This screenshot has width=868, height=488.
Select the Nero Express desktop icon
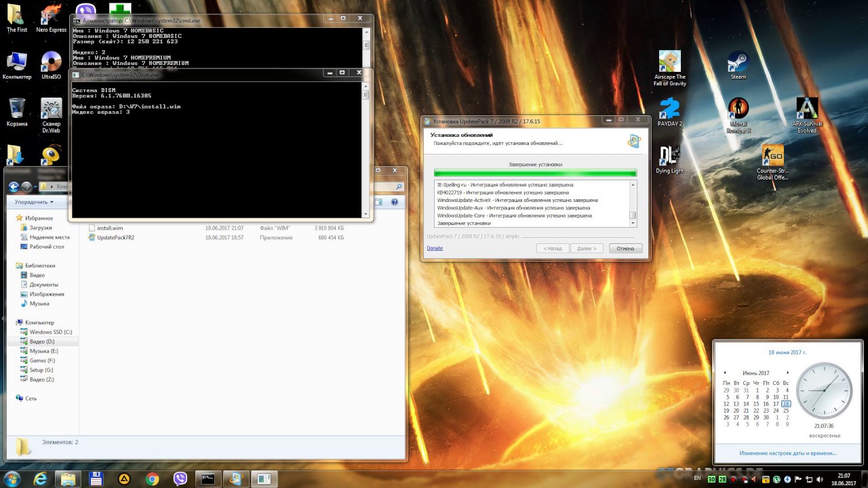pos(51,19)
